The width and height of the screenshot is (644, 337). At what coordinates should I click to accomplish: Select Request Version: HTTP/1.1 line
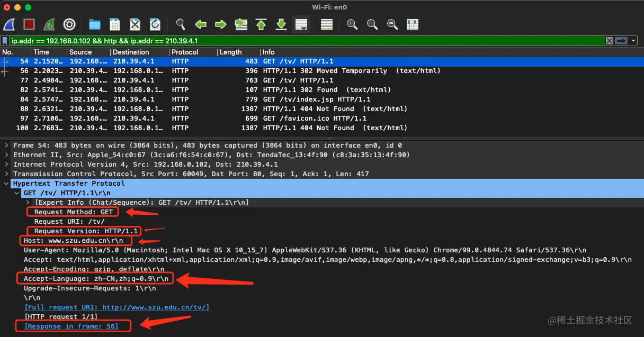(x=86, y=231)
